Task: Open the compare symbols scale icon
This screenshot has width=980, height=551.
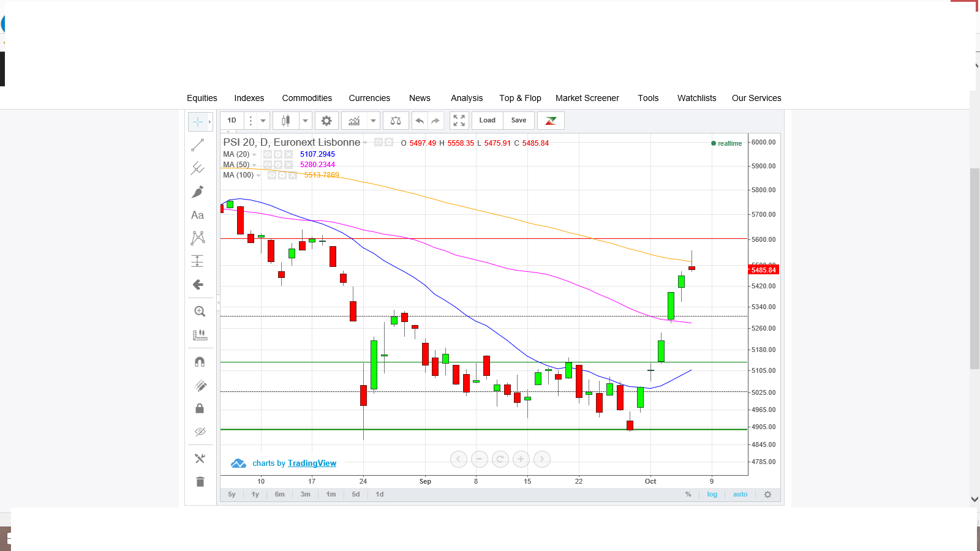Action: tap(396, 121)
